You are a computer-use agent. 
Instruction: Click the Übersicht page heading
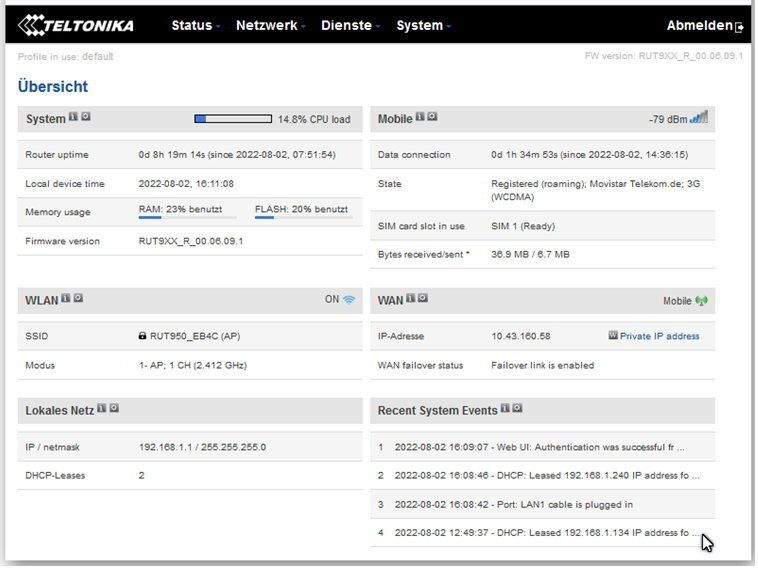[53, 87]
